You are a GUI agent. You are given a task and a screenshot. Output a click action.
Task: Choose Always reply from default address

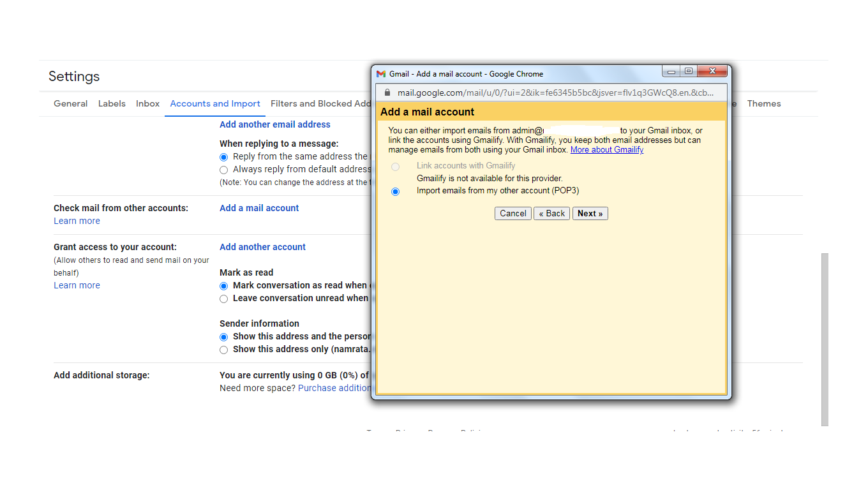223,170
